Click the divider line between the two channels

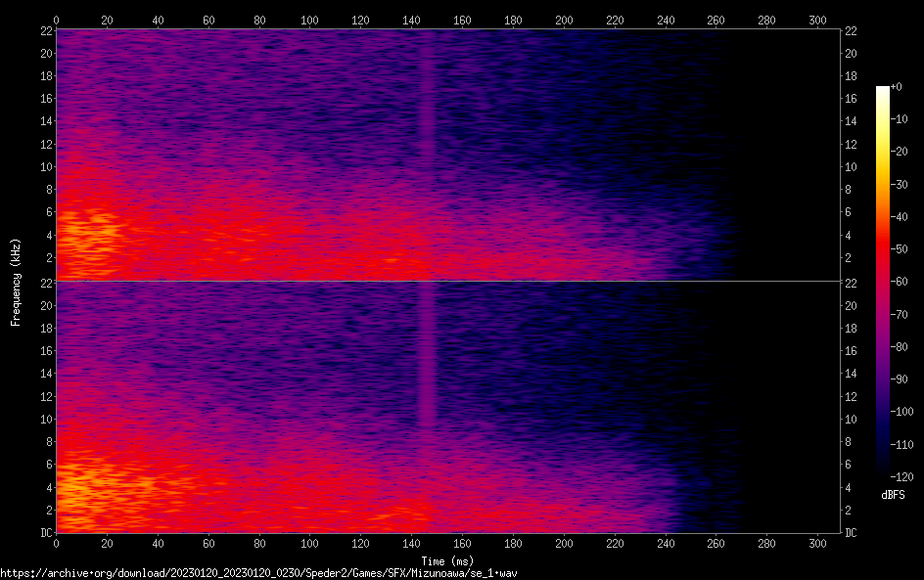[x=447, y=282]
